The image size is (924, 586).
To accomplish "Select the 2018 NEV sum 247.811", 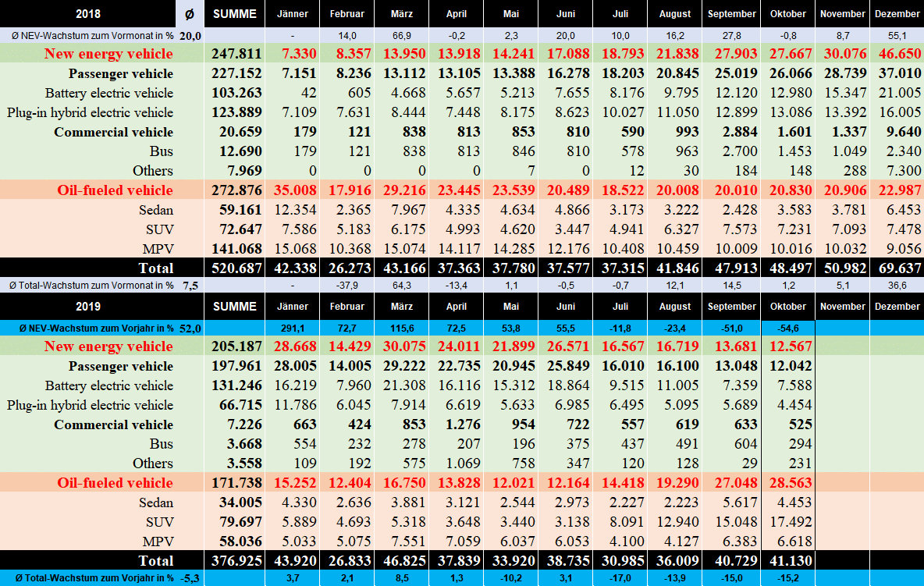I will click(236, 54).
